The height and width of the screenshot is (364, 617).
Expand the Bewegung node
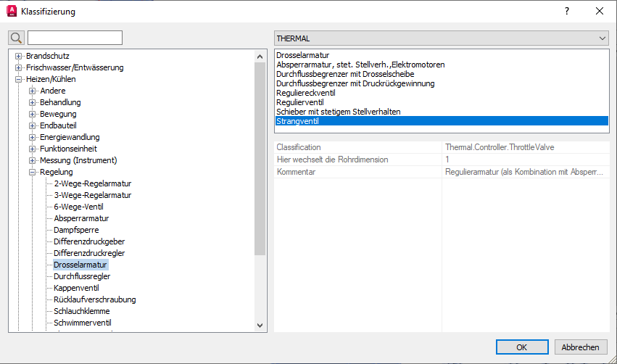pyautogui.click(x=33, y=114)
